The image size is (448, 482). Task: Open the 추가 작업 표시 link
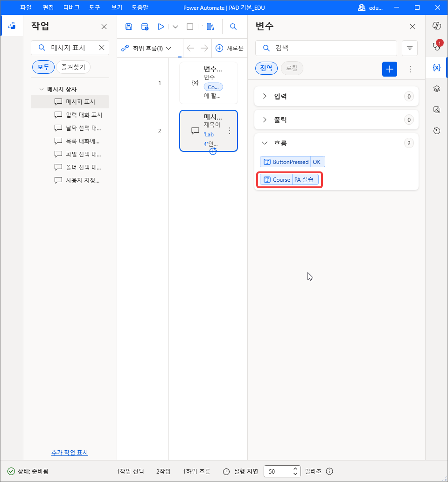click(x=70, y=453)
